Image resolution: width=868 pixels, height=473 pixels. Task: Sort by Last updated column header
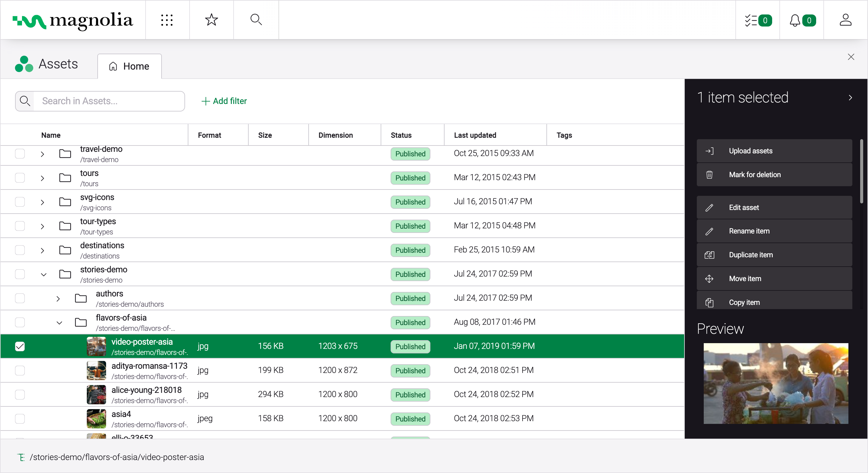[x=475, y=135]
